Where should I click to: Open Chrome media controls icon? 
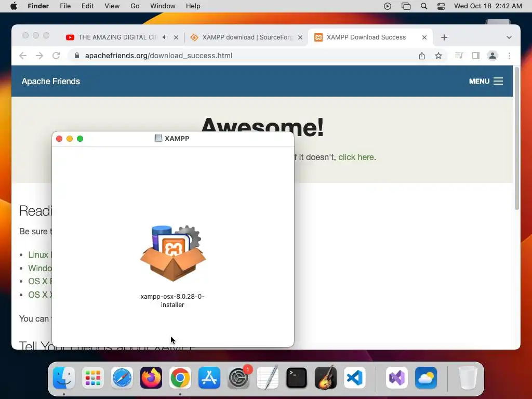(459, 56)
